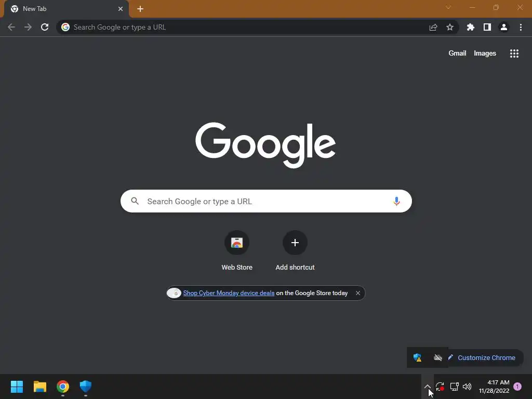Open the blue shield taskbar app
Viewport: 532px width, 399px height.
(86, 387)
